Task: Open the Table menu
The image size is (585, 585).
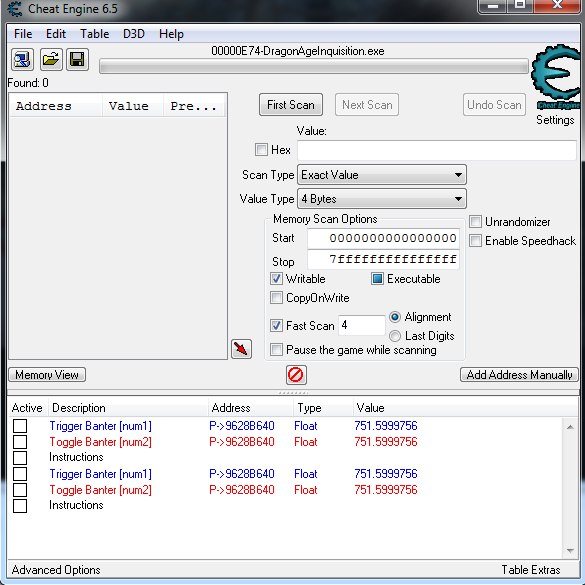Action: click(x=95, y=34)
